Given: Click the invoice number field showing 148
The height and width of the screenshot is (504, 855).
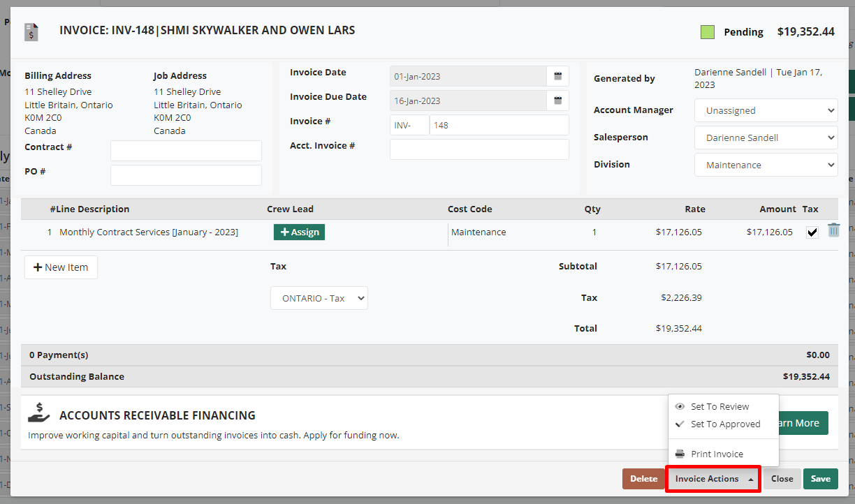Looking at the screenshot, I should pos(499,125).
